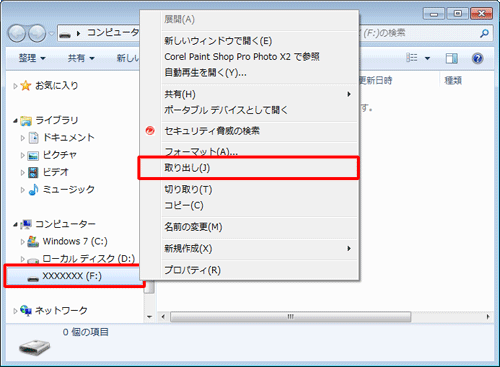The width and height of the screenshot is (500, 367).
Task: Click the ミュージック music note icon
Action: point(33,190)
